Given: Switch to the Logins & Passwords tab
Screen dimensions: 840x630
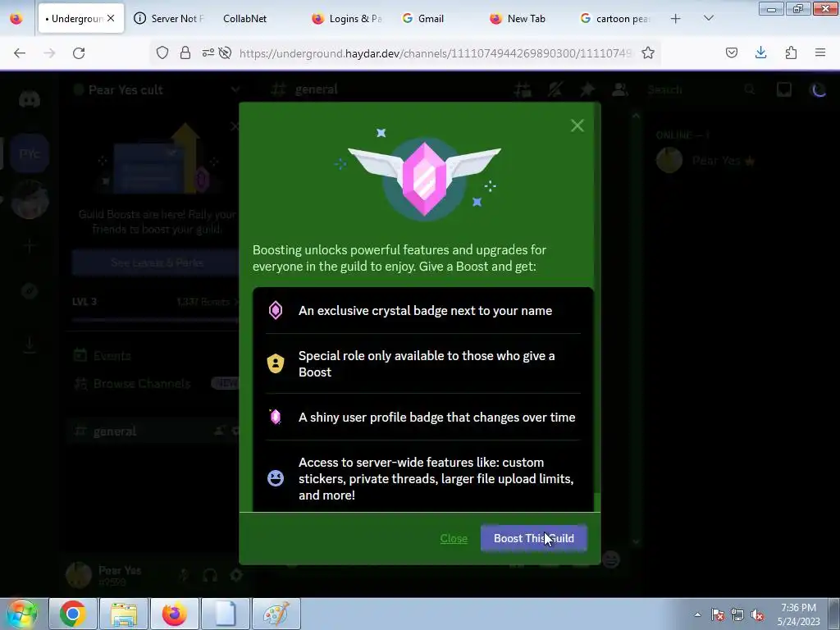Looking at the screenshot, I should click(348, 19).
